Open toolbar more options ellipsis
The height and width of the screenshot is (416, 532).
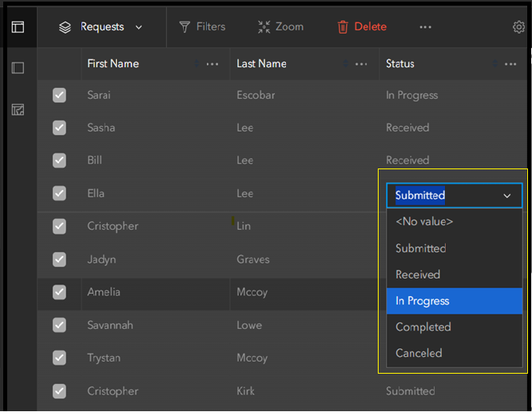point(425,27)
